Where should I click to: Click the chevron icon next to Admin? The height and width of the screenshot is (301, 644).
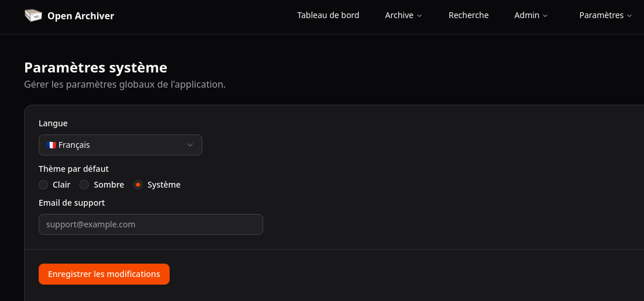(545, 16)
